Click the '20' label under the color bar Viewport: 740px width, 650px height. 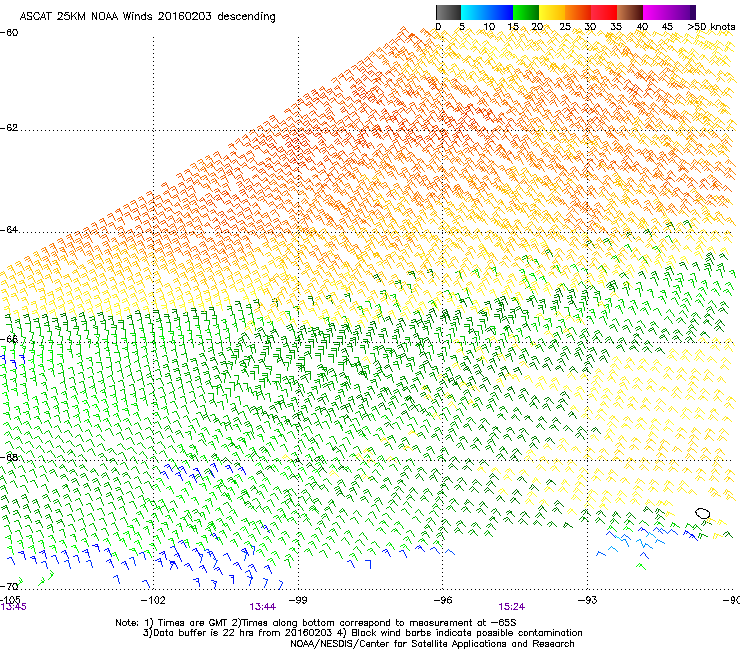pos(537,27)
